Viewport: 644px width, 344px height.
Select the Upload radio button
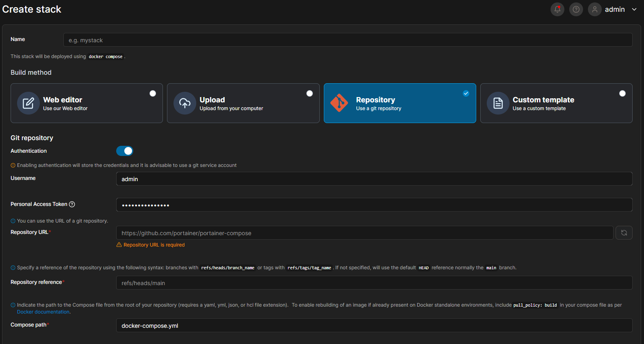coord(309,93)
